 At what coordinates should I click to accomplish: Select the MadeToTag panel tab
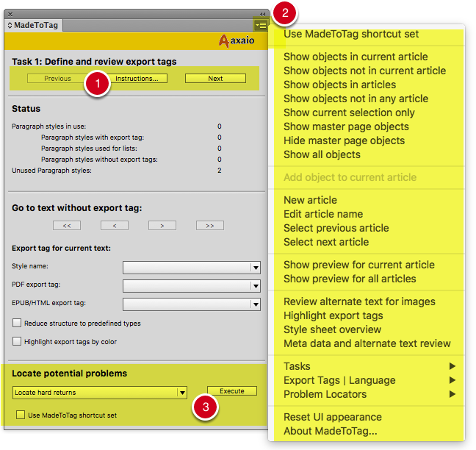point(33,25)
